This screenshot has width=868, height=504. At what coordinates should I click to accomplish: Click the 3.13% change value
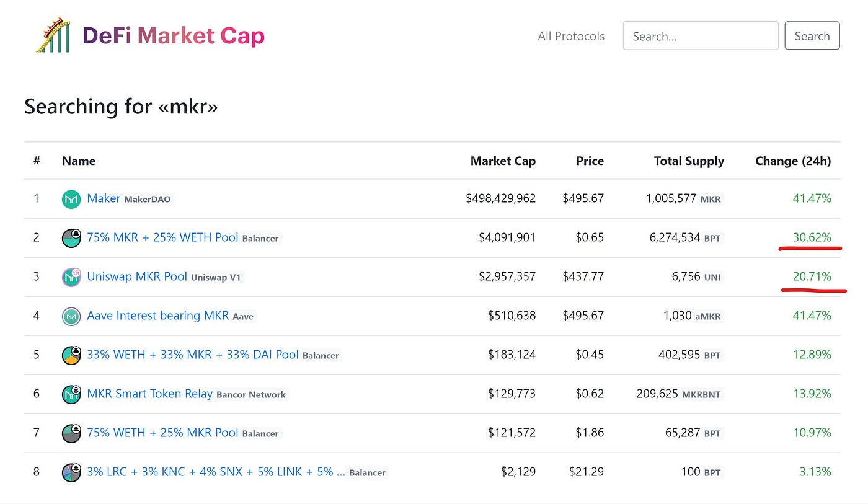pyautogui.click(x=815, y=472)
